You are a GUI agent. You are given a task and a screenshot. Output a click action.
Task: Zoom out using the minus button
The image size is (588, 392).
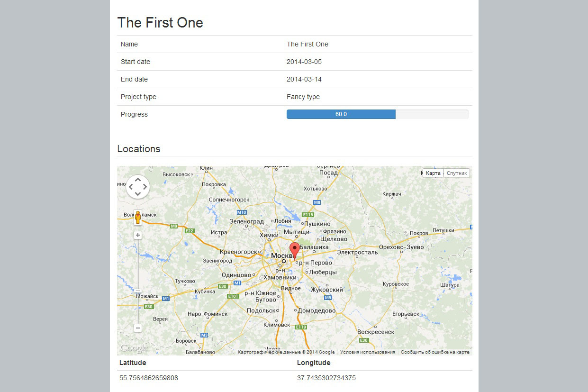pos(138,328)
